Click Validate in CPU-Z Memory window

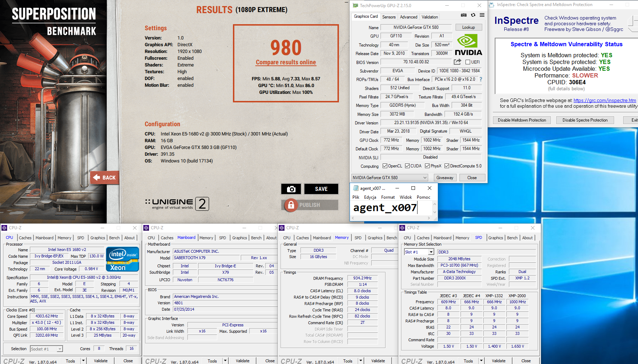(378, 361)
